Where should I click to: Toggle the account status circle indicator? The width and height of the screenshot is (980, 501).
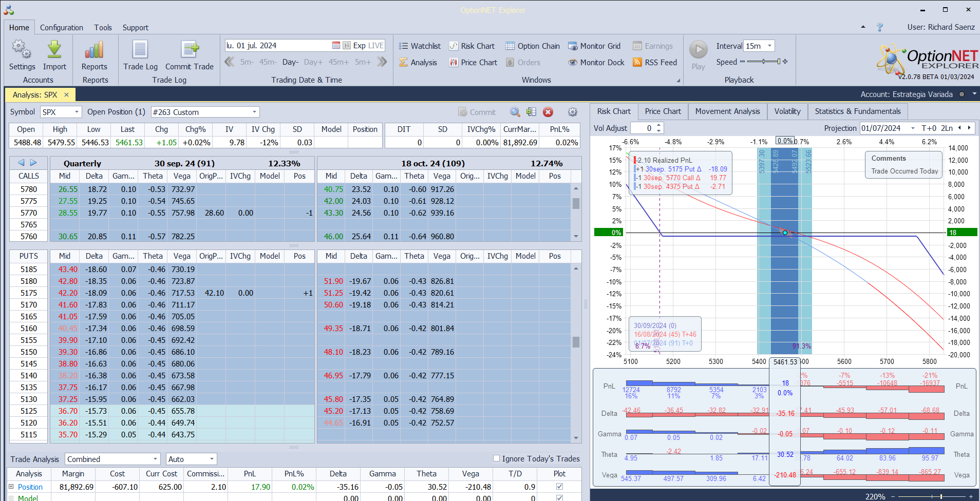click(962, 94)
